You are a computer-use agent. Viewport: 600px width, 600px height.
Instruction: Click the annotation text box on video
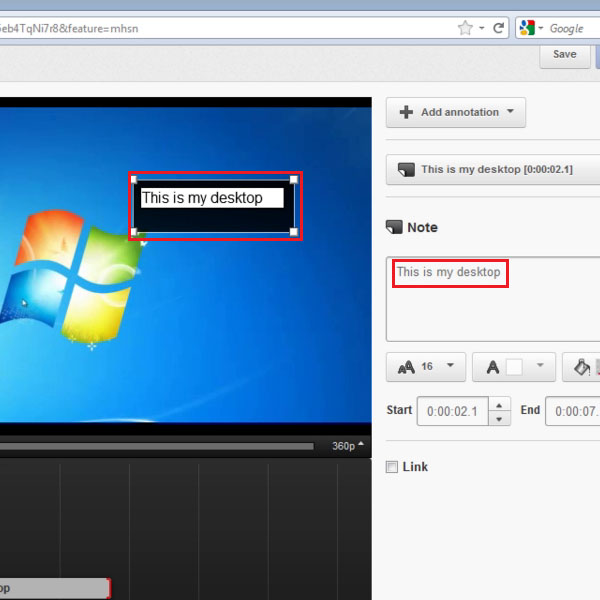(212, 198)
